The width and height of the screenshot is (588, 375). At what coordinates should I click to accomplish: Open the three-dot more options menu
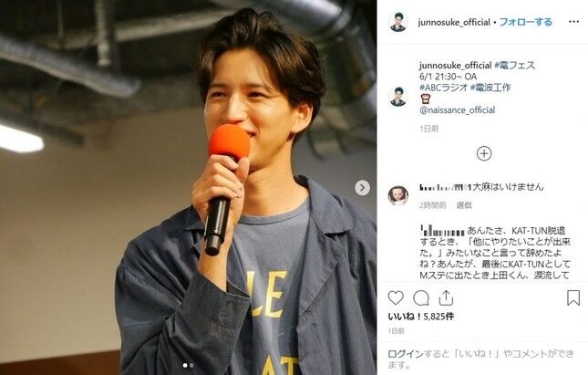click(x=573, y=22)
